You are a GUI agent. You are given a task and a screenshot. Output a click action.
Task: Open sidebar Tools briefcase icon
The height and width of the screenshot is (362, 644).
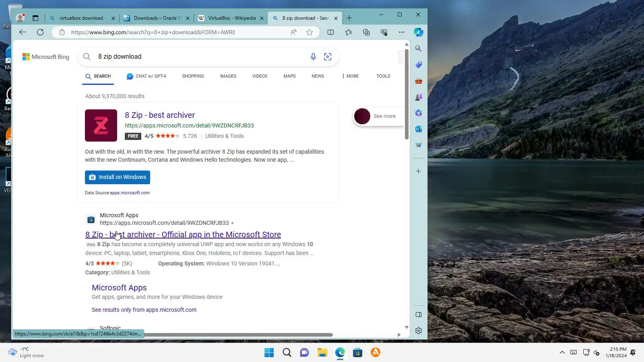coord(419,81)
